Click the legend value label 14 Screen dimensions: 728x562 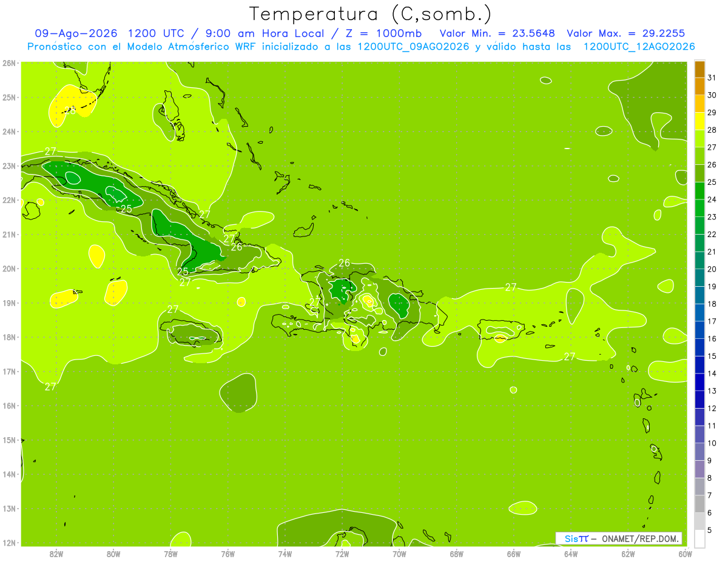coord(712,373)
